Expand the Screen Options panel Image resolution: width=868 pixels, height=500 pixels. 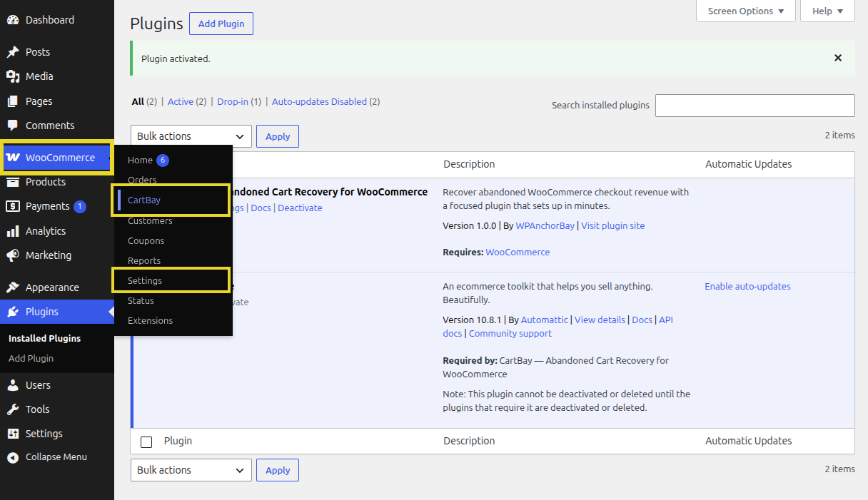(x=746, y=11)
